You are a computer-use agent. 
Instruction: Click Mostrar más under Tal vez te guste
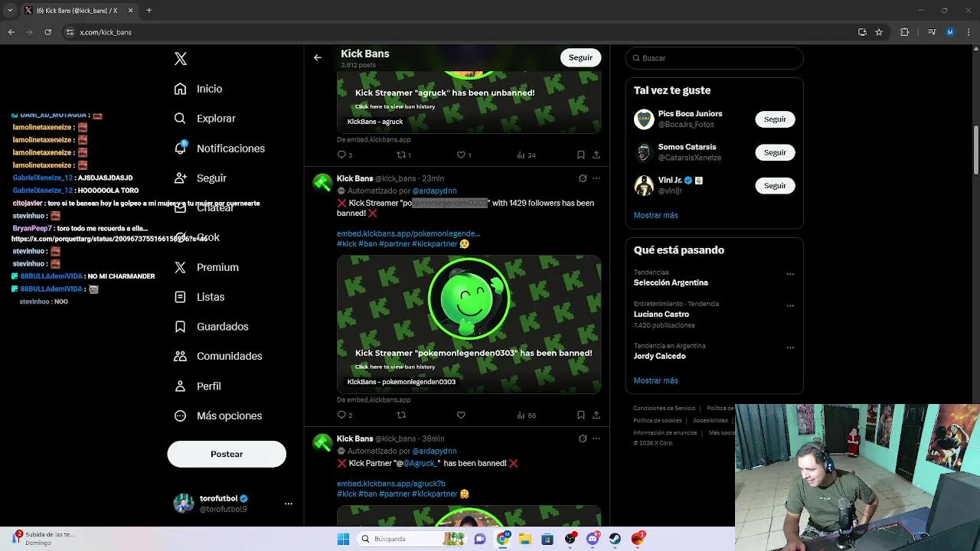(x=655, y=215)
